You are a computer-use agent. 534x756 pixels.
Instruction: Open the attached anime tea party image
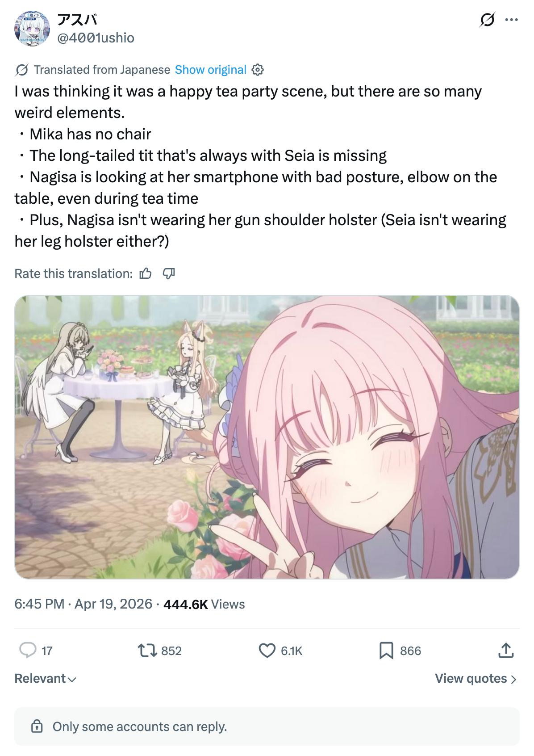pos(267,437)
